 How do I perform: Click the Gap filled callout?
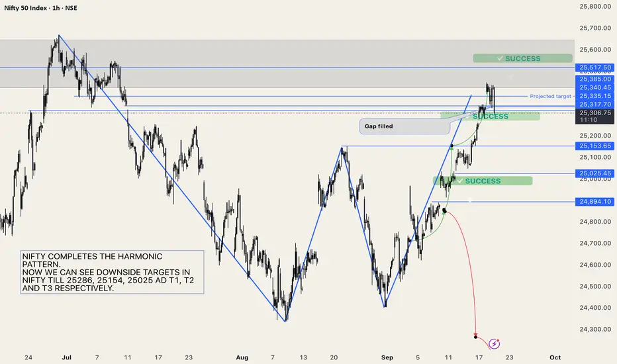tap(404, 126)
